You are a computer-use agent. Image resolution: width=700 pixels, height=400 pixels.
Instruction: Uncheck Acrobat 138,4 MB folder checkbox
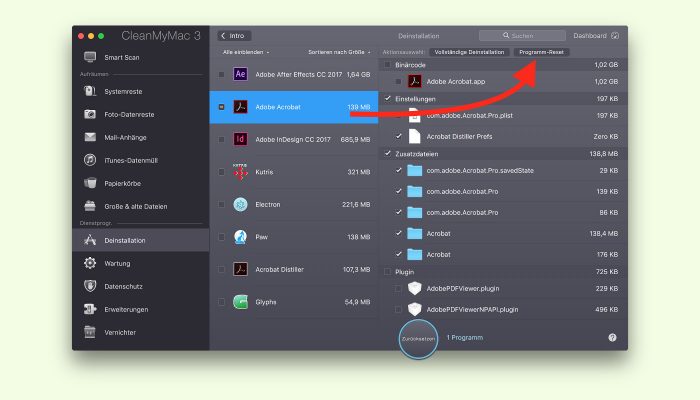click(x=398, y=233)
